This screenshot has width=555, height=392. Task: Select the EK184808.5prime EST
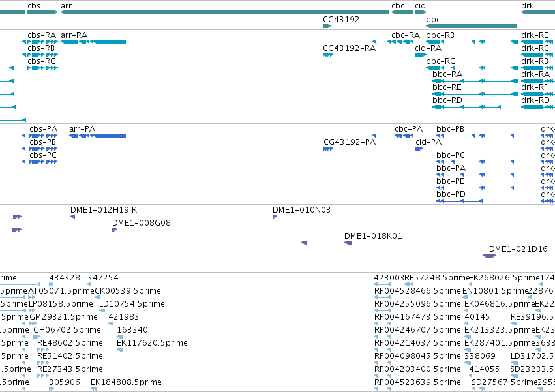(x=94, y=389)
